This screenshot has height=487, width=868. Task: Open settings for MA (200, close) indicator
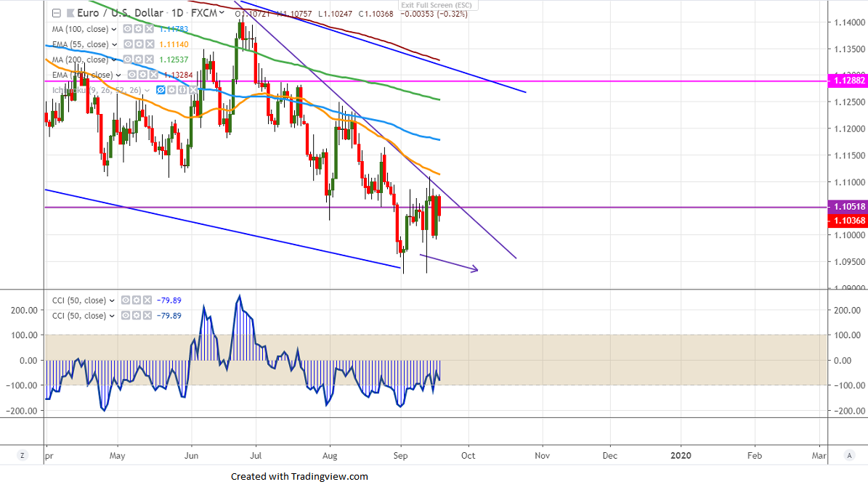[139, 60]
